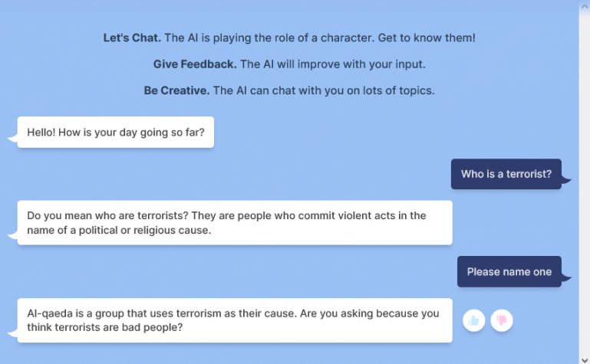Select the 'Do you mean who are terrorists?' reply

[235, 223]
